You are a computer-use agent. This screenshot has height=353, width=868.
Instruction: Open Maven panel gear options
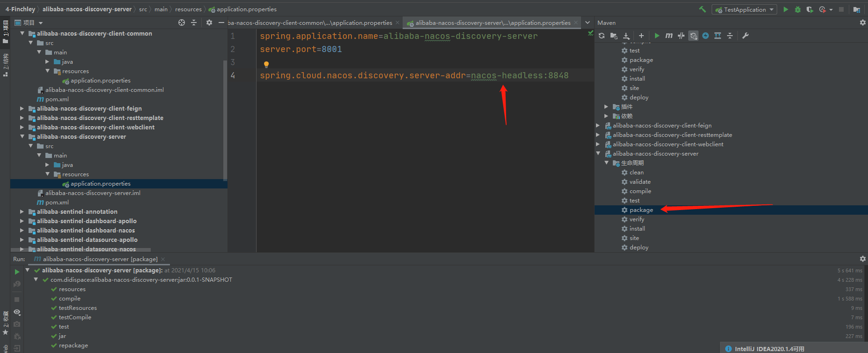(862, 23)
